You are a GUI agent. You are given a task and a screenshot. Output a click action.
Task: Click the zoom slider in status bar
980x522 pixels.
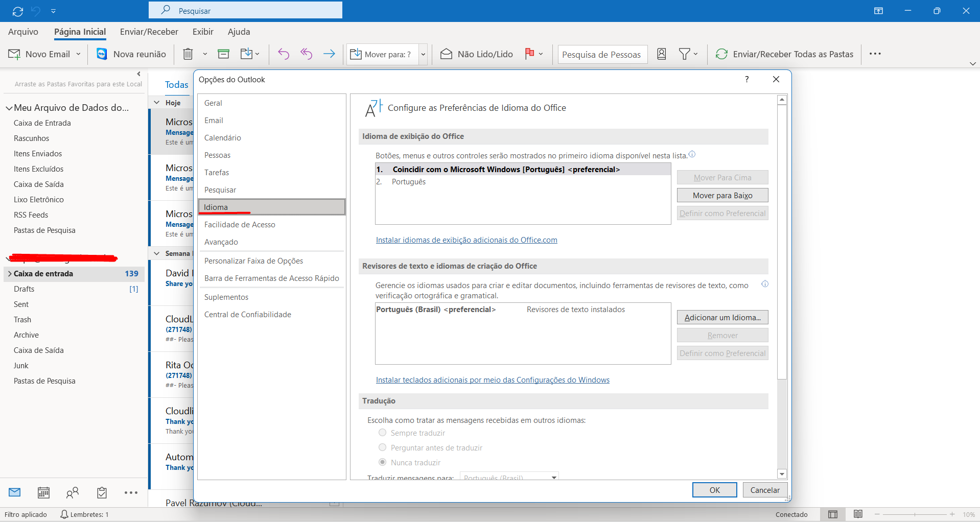tap(914, 514)
